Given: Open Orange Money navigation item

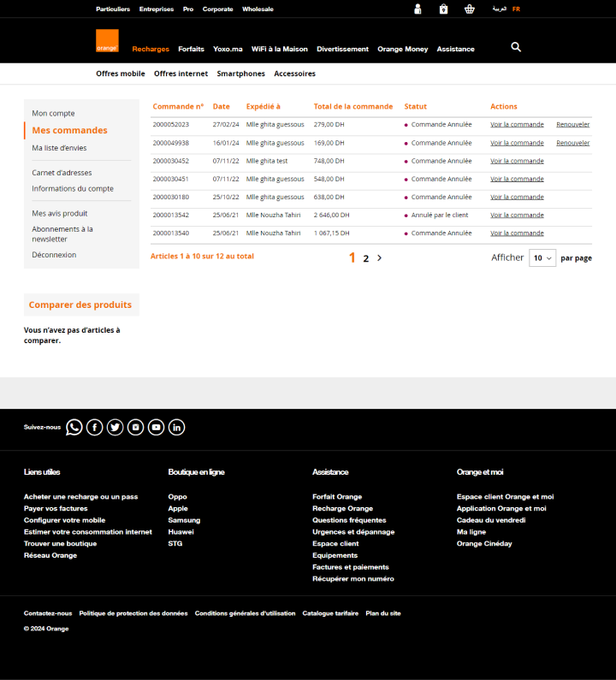Looking at the screenshot, I should [x=403, y=49].
